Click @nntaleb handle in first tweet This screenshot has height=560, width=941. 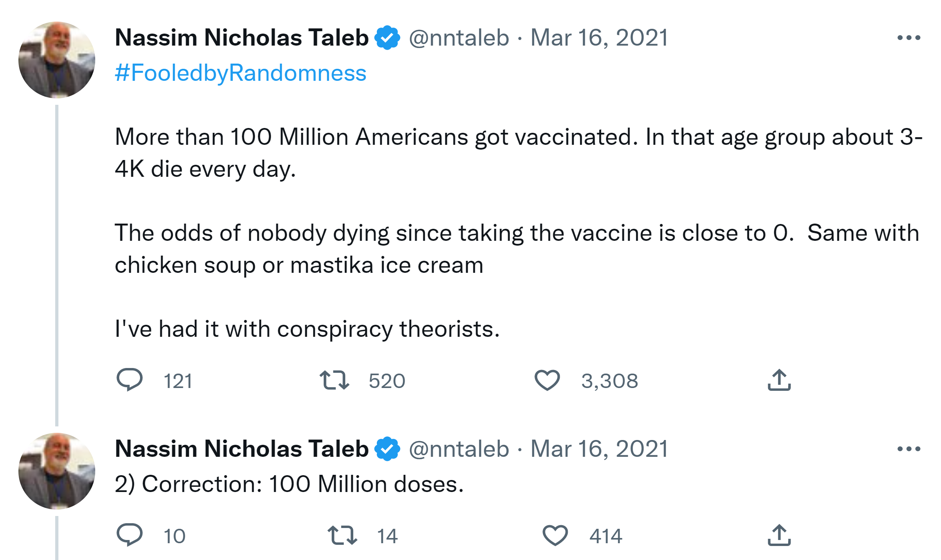coord(458,38)
